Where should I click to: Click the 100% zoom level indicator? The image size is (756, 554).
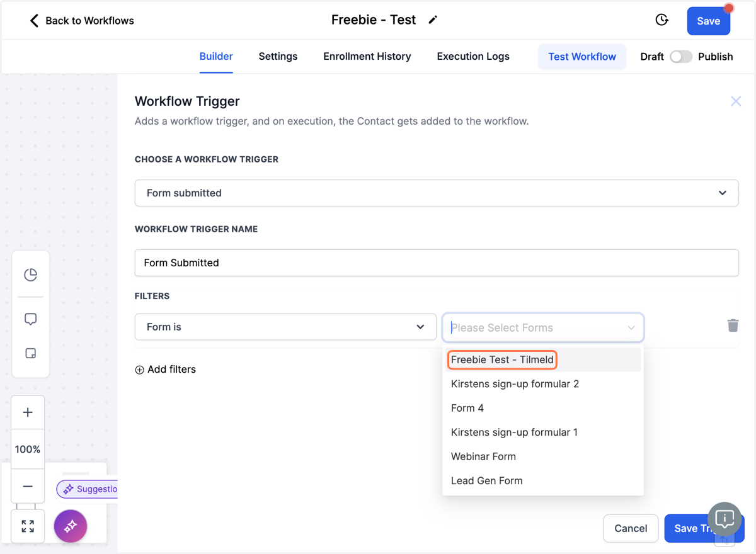pos(28,449)
